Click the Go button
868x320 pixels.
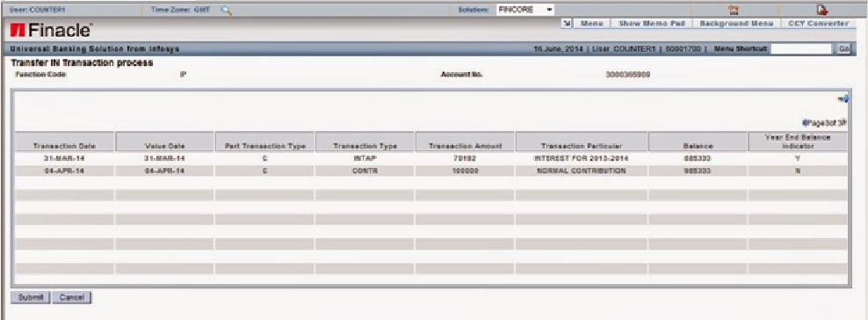click(843, 48)
